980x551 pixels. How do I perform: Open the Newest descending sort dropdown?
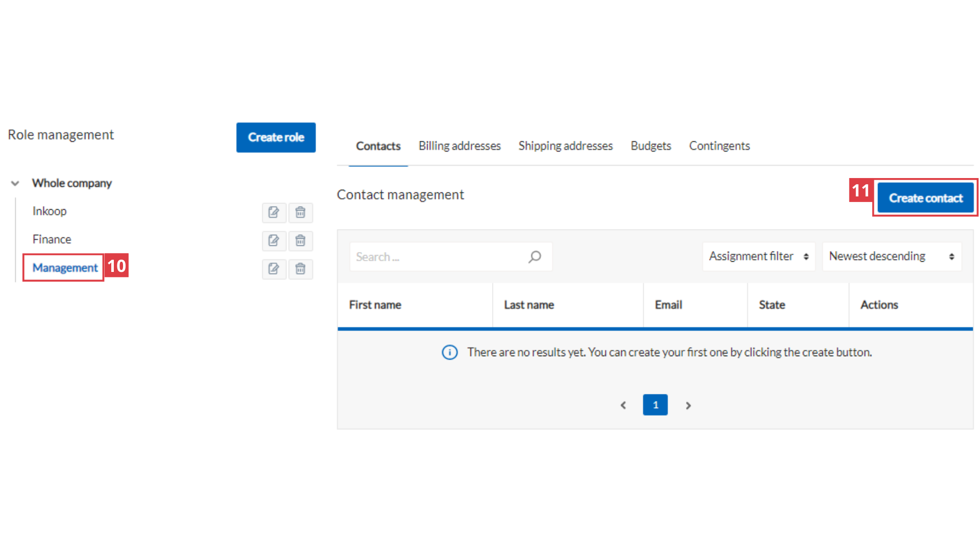click(x=892, y=257)
